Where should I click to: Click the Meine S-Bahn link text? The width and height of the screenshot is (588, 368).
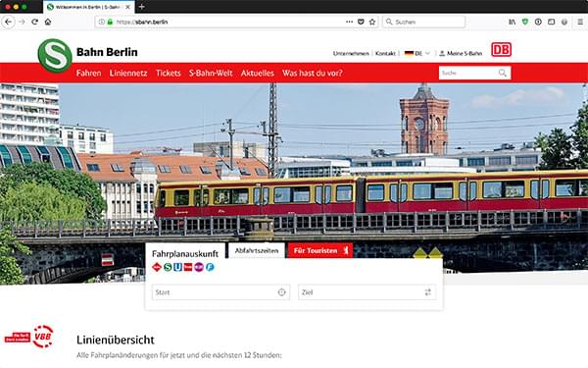[465, 53]
